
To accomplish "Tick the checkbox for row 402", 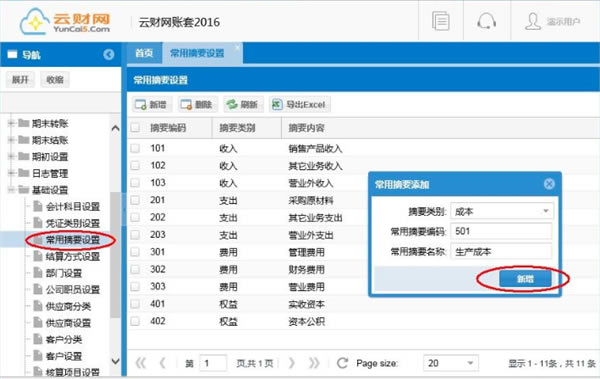I will [135, 321].
